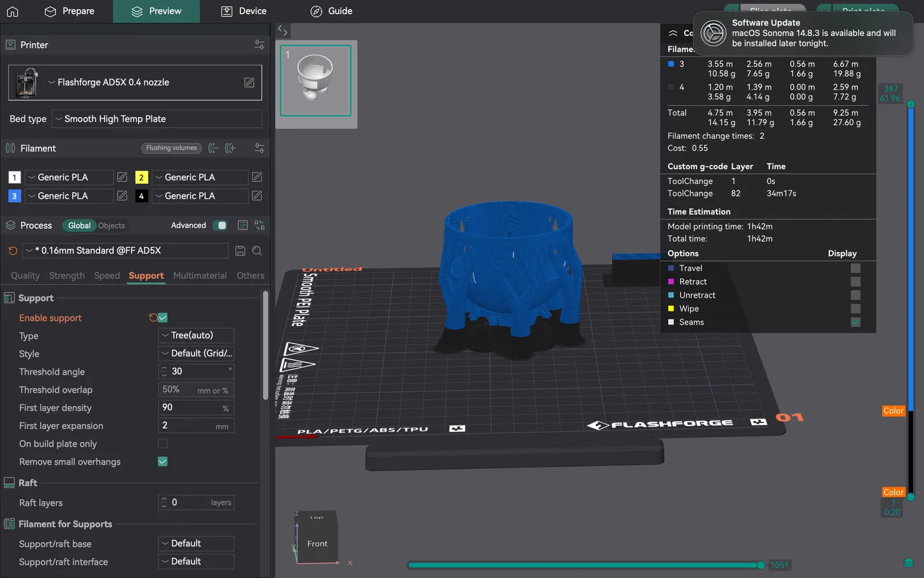Edit filament 2 Generic PLA preset
The image size is (924, 578).
257,177
